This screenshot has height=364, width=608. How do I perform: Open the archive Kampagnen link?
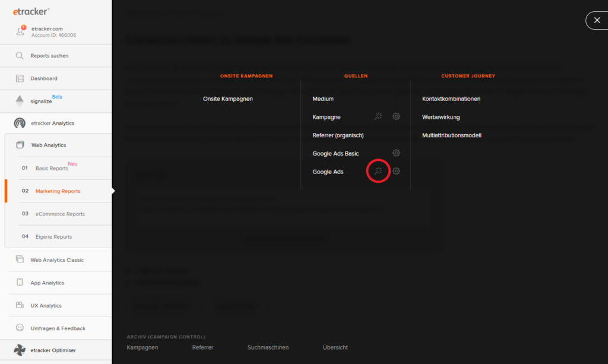142,347
